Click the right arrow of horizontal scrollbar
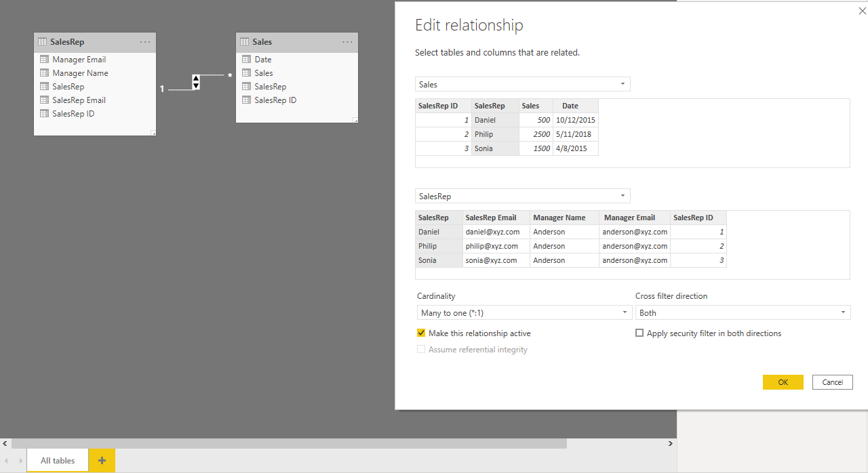The height and width of the screenshot is (473, 868). [671, 444]
